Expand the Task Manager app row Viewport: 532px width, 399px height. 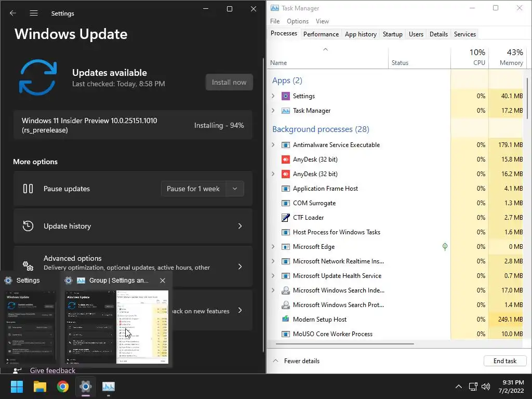click(x=273, y=111)
